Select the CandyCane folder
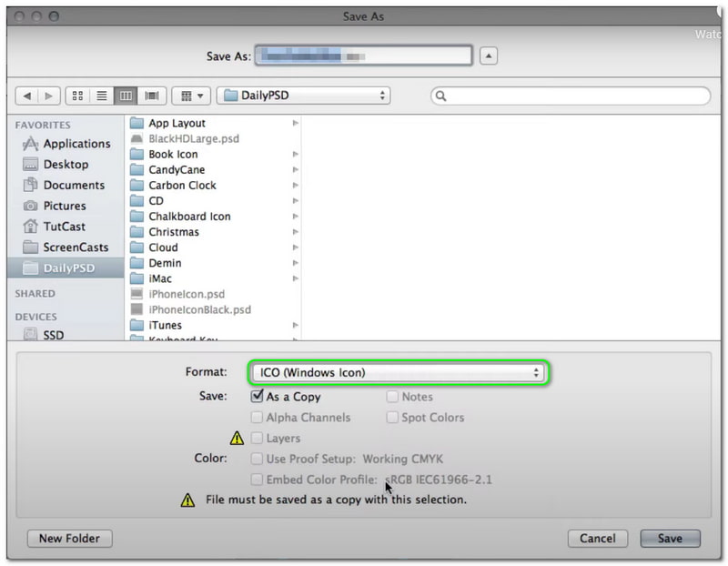The image size is (728, 566). pos(214,170)
